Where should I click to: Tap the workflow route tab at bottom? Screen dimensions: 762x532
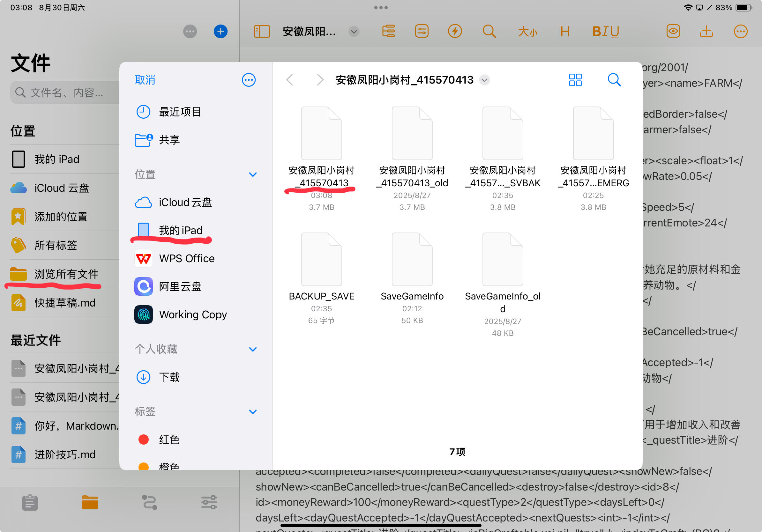(149, 502)
